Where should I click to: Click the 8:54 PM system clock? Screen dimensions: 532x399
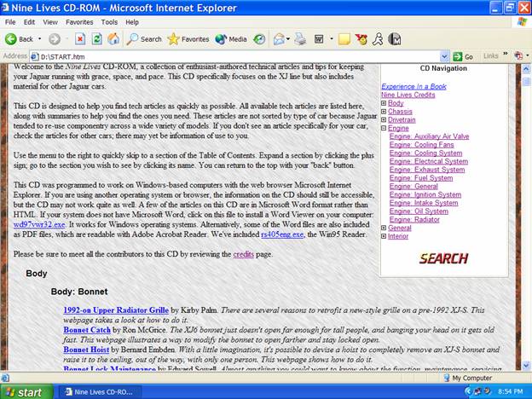coord(511,392)
